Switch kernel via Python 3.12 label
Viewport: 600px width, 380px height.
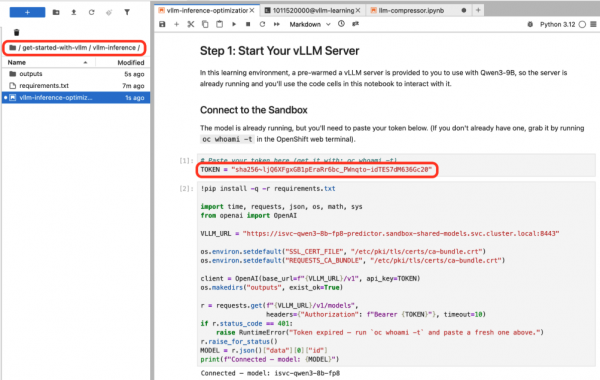[x=558, y=24]
